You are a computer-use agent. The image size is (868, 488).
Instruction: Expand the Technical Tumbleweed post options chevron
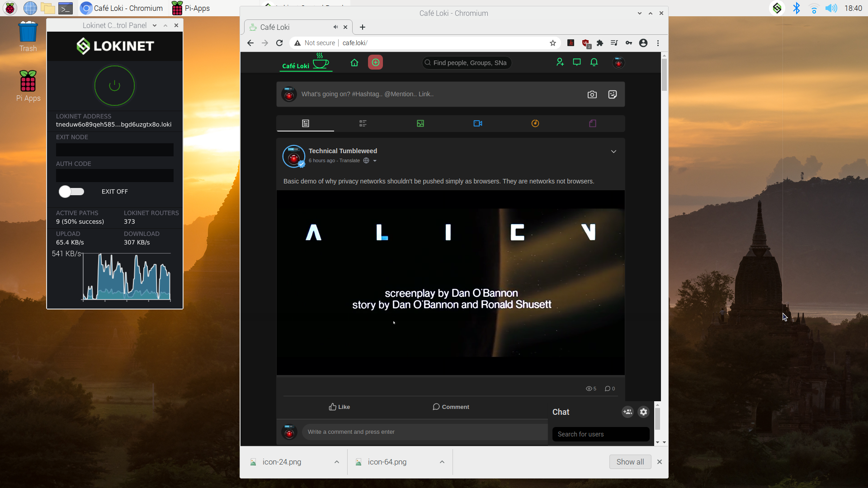pyautogui.click(x=614, y=151)
